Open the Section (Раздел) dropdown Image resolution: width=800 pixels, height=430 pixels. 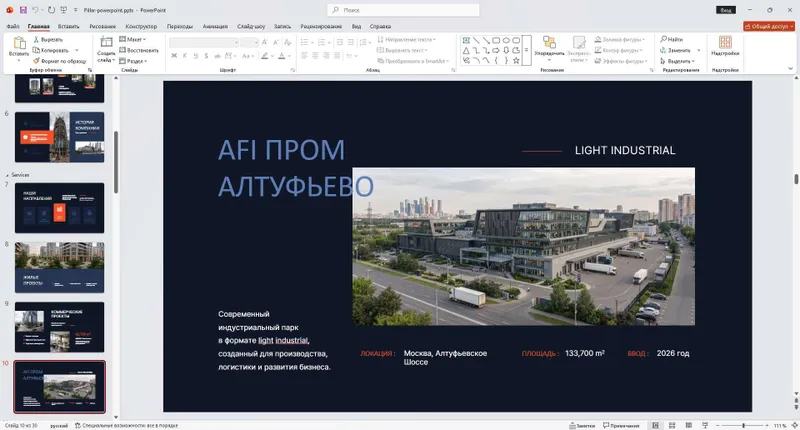(133, 61)
